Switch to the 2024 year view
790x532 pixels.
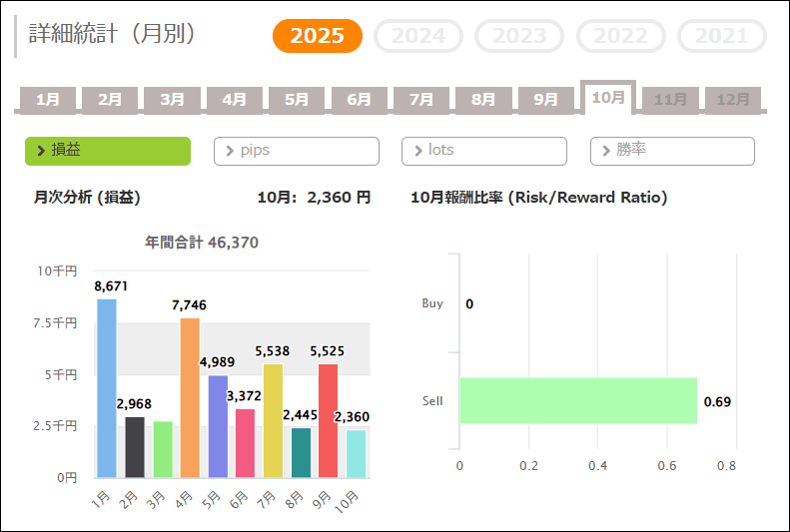[x=417, y=37]
